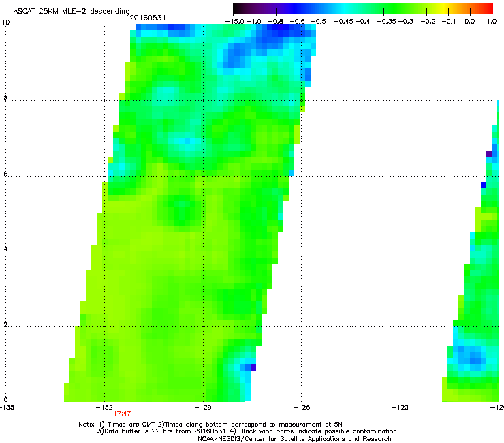
Task: Click the NOAA/NESDIS credit line
Action: click(x=294, y=439)
